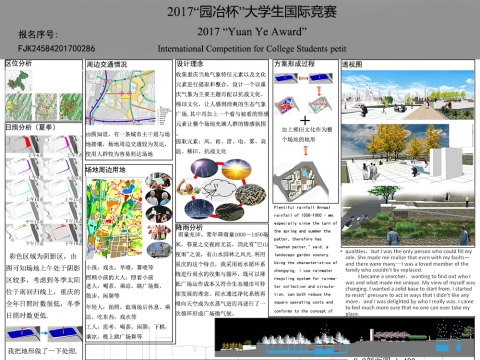Open the top plaza perspective rendering
480x360 pixels.
407,95
